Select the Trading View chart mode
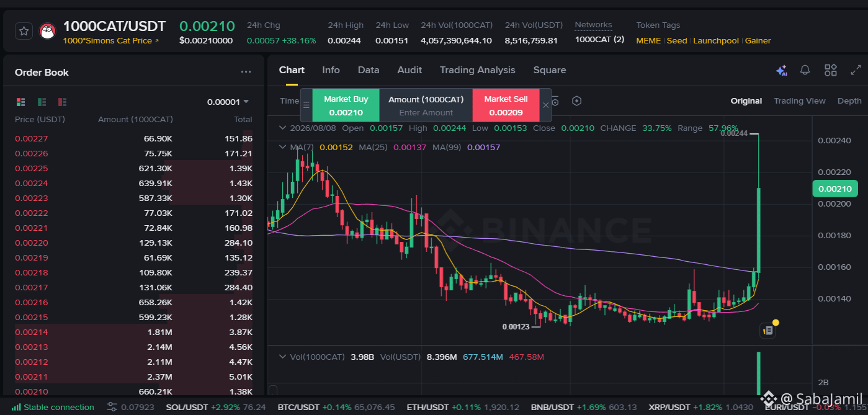 799,101
